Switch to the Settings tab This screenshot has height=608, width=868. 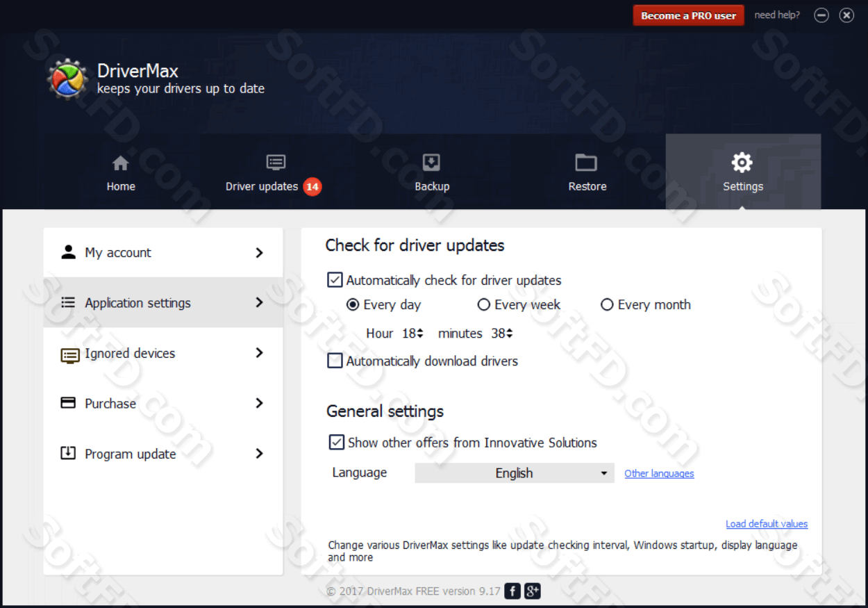(x=743, y=172)
